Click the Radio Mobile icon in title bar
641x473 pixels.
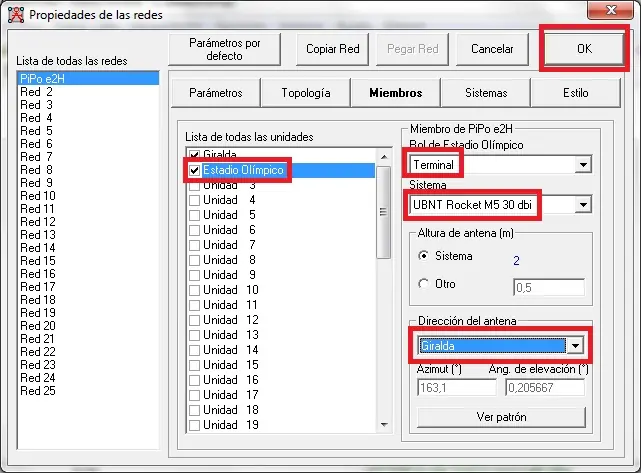(16, 15)
